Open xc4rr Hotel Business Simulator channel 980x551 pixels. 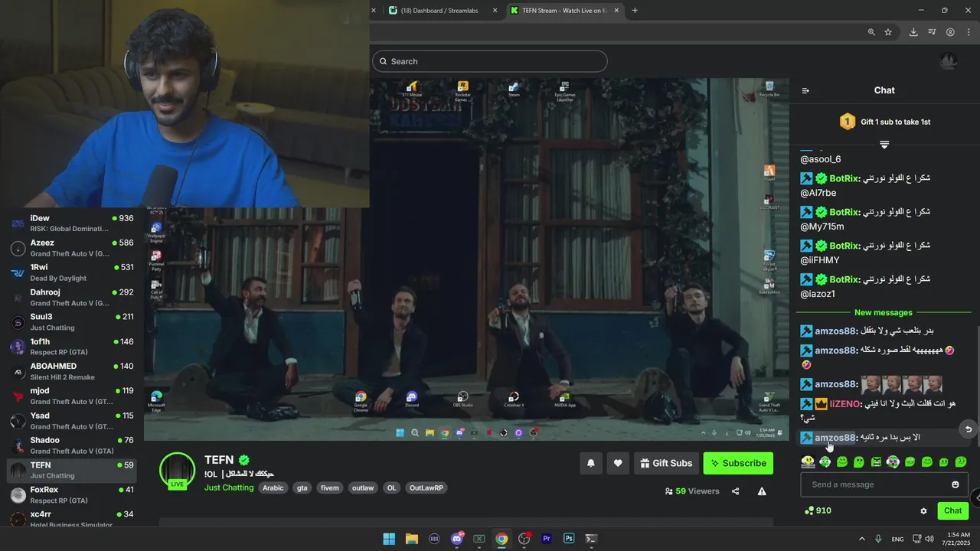click(x=72, y=519)
